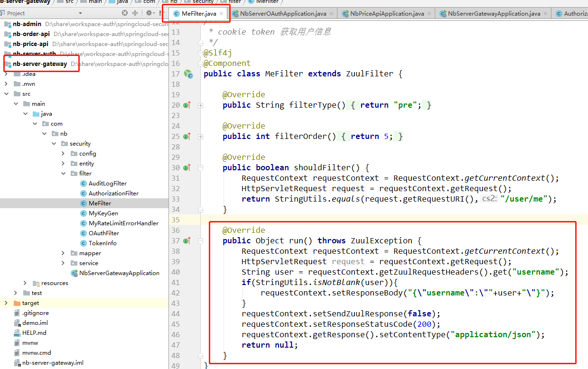Image resolution: width=588 pixels, height=369 pixels.
Task: Close the NbServerOAuthApplication.java tab
Action: coord(331,14)
